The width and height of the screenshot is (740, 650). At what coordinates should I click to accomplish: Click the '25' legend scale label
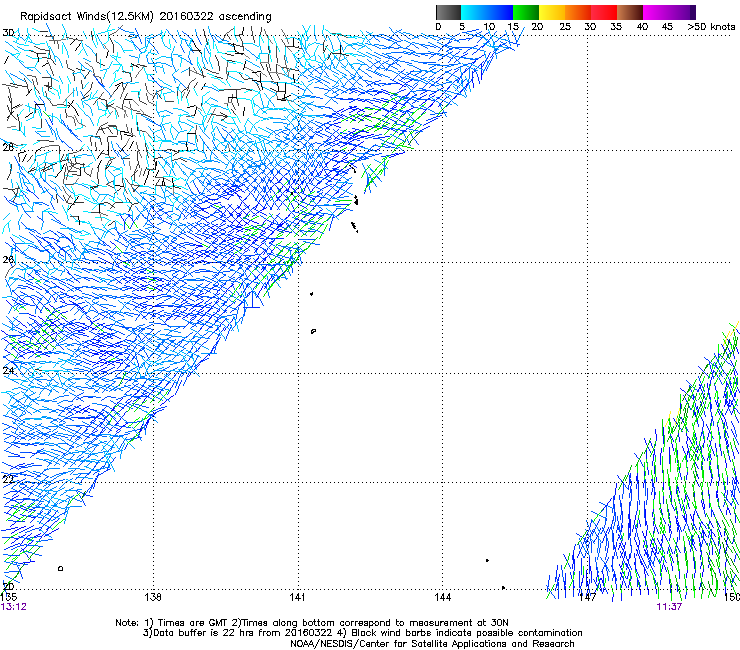tap(565, 27)
